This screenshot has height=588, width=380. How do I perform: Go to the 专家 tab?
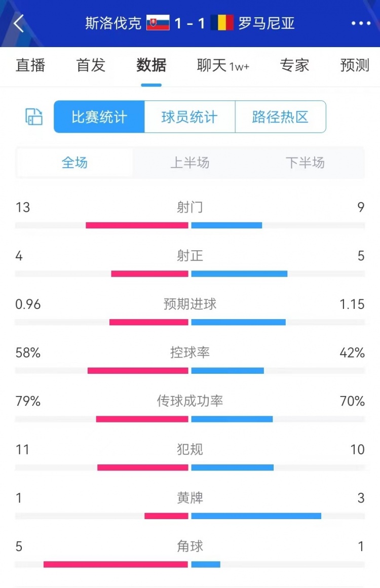click(294, 65)
